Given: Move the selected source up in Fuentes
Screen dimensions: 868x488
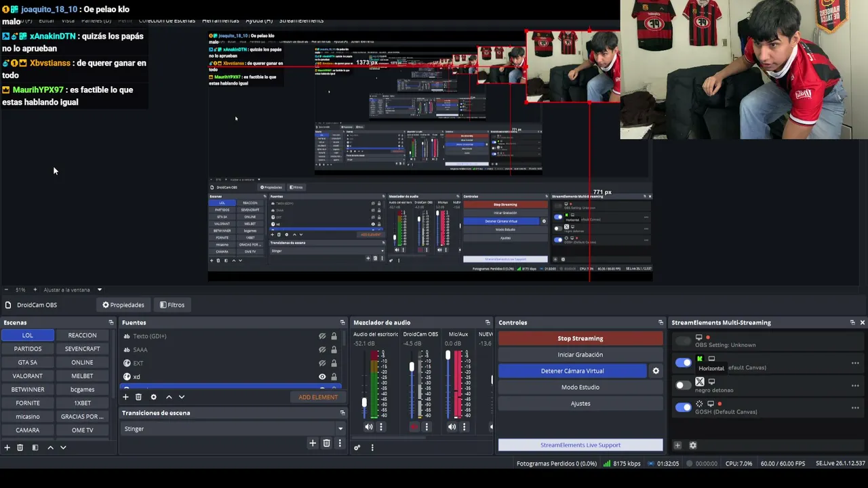Looking at the screenshot, I should pos(169,397).
